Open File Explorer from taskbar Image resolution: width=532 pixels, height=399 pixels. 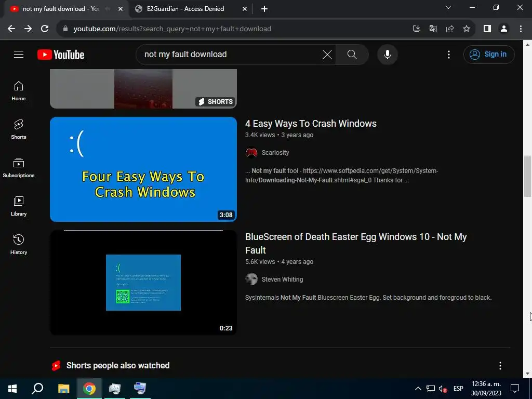tap(63, 389)
